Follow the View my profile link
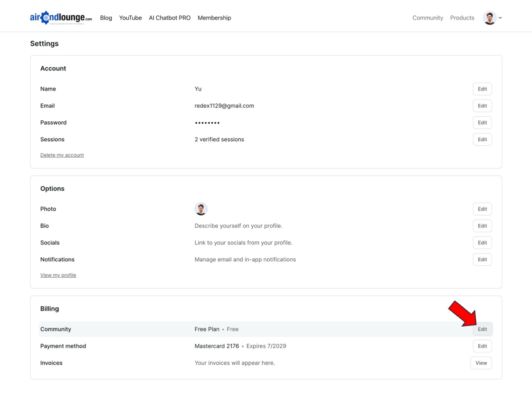Screen dimensions: 532x399 (58, 275)
